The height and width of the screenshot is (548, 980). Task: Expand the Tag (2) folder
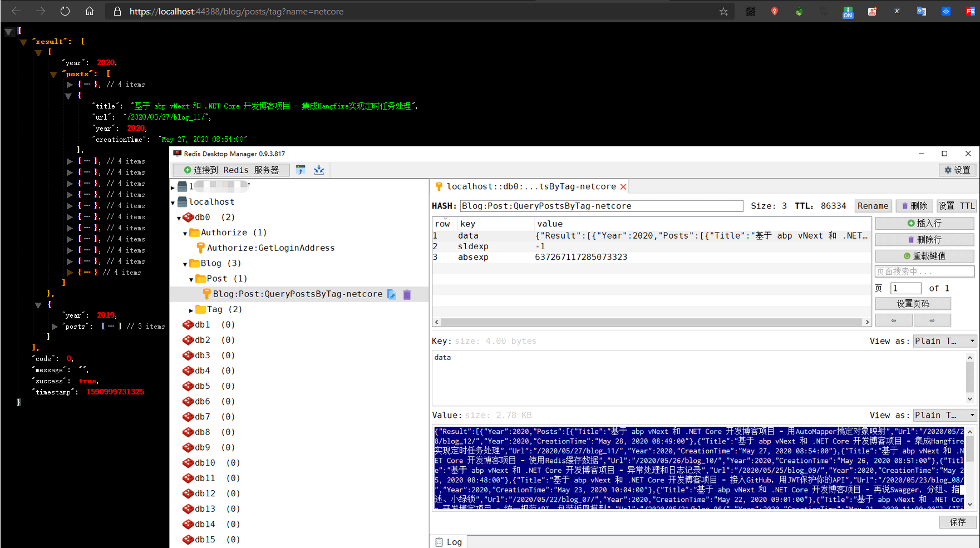point(191,310)
